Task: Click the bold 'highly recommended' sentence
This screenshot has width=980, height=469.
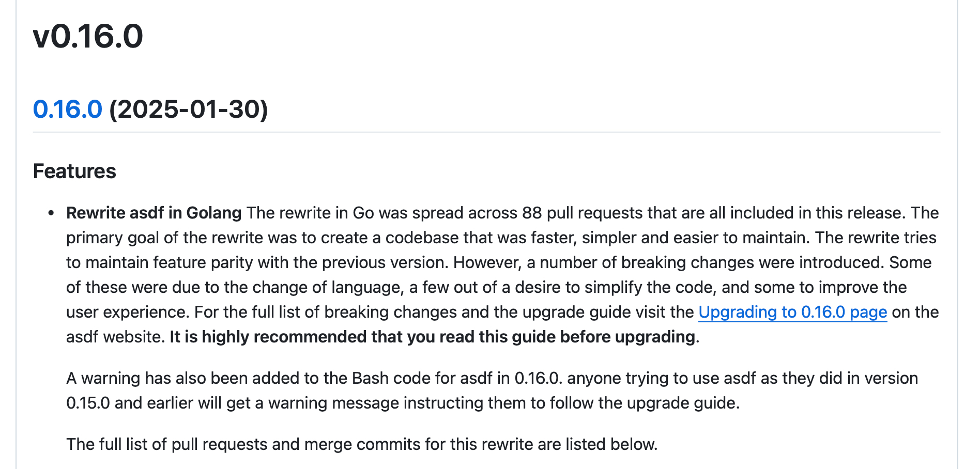Action: [x=432, y=337]
